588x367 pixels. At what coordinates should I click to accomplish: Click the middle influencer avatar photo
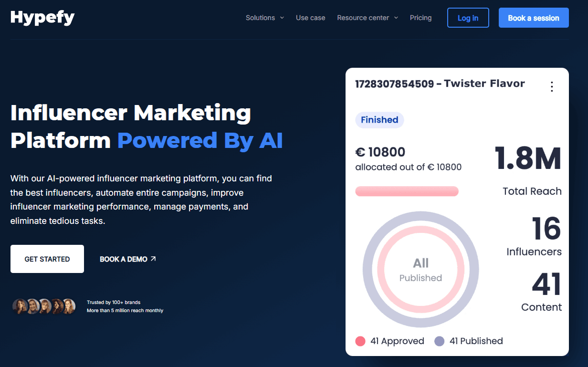[44, 306]
